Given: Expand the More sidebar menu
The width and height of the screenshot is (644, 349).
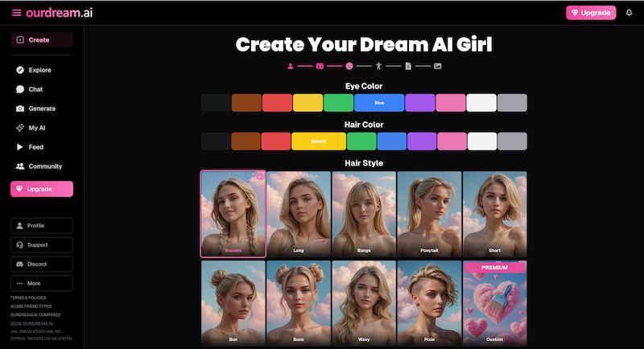Looking at the screenshot, I should (42, 283).
